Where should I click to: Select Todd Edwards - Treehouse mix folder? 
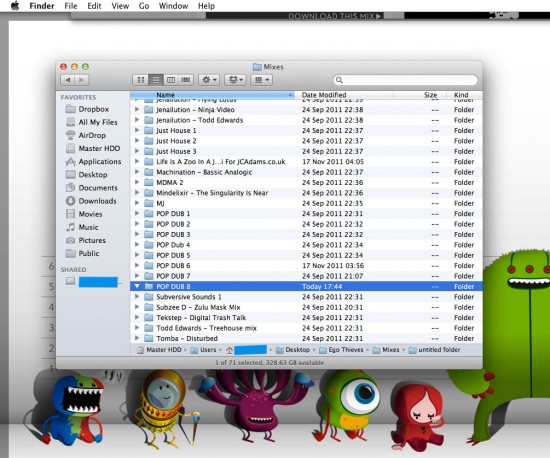coord(306,328)
